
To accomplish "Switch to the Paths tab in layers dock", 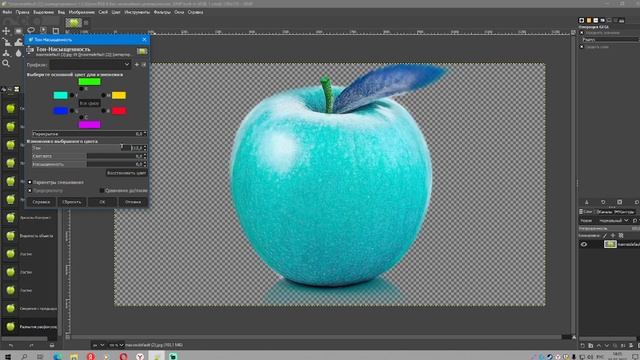I will [624, 212].
